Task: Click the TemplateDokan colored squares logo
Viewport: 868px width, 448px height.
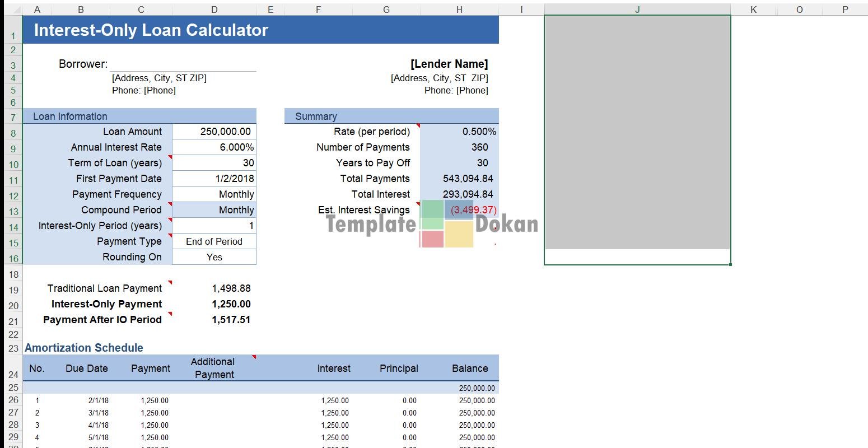Action: 446,224
